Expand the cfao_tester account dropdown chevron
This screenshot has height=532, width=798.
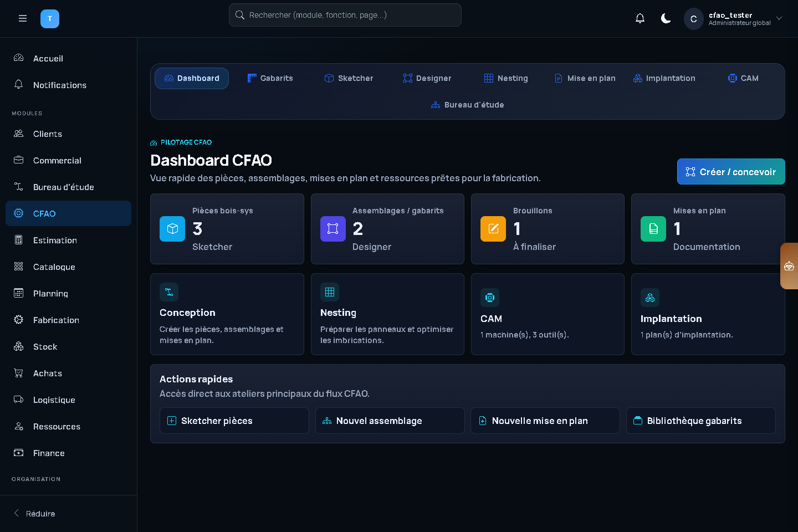[779, 18]
